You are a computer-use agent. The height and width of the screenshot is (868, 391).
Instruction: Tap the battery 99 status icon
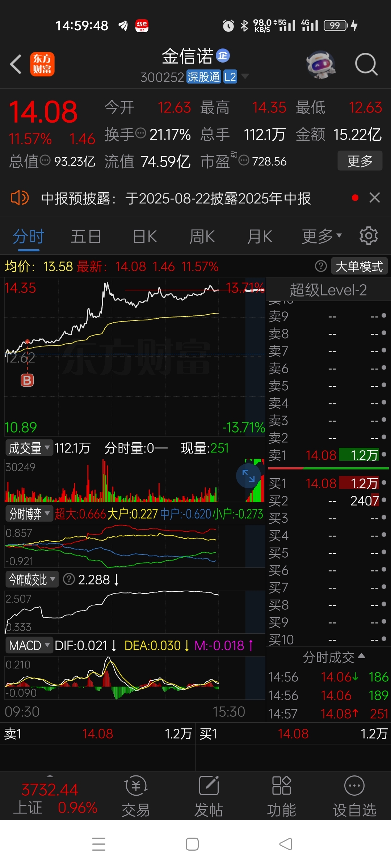[336, 25]
